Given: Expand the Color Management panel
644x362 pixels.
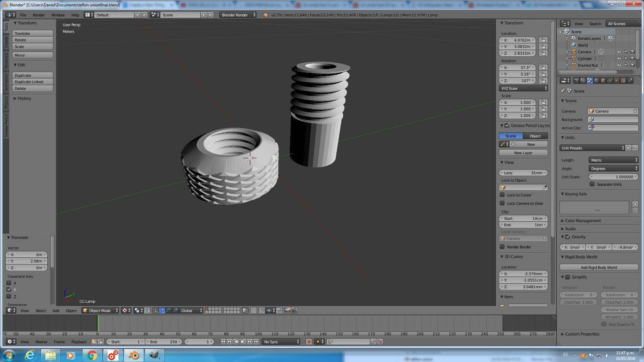Looking at the screenshot, I should pos(583,221).
